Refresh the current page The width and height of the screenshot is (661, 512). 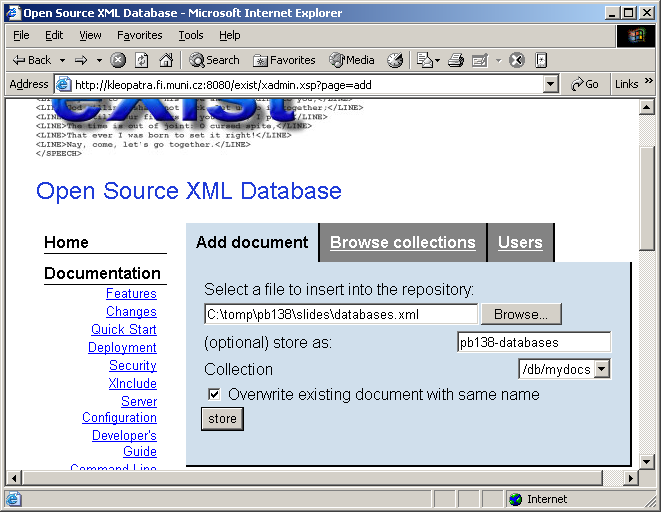(x=142, y=60)
